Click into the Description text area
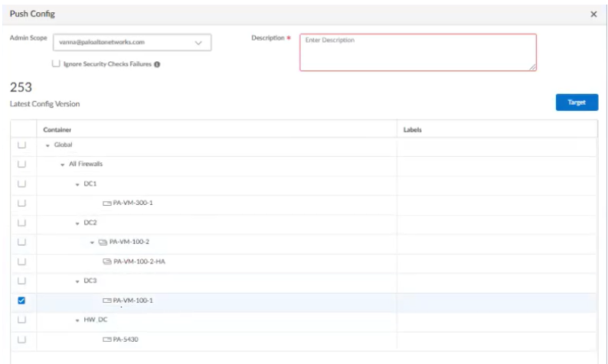 (418, 52)
